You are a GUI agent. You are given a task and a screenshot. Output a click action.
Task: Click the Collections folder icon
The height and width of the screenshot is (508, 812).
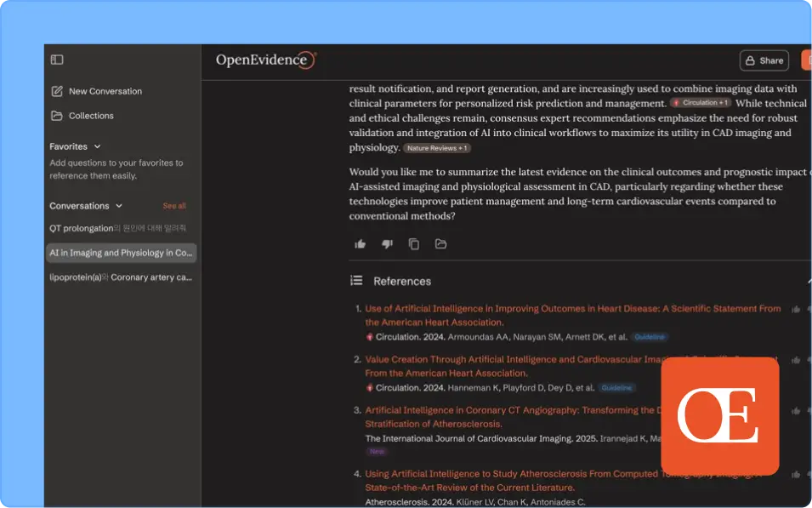(57, 116)
